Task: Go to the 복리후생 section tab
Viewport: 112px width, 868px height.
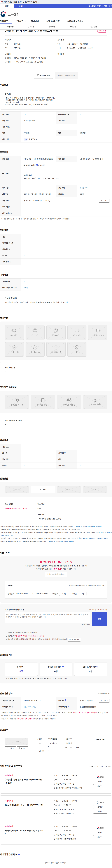Action: point(73,27)
